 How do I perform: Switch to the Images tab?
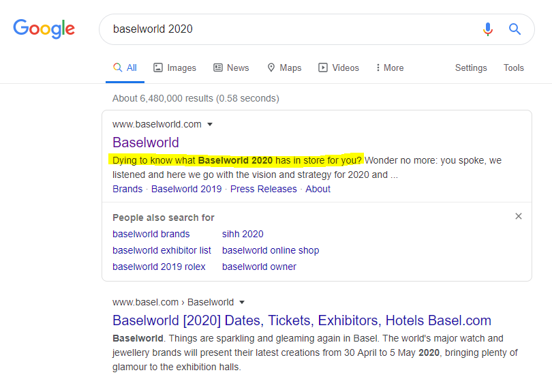pyautogui.click(x=174, y=67)
